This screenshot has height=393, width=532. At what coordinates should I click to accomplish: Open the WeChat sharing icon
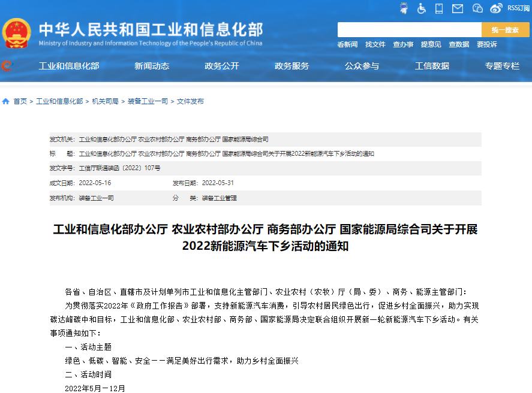click(477, 8)
